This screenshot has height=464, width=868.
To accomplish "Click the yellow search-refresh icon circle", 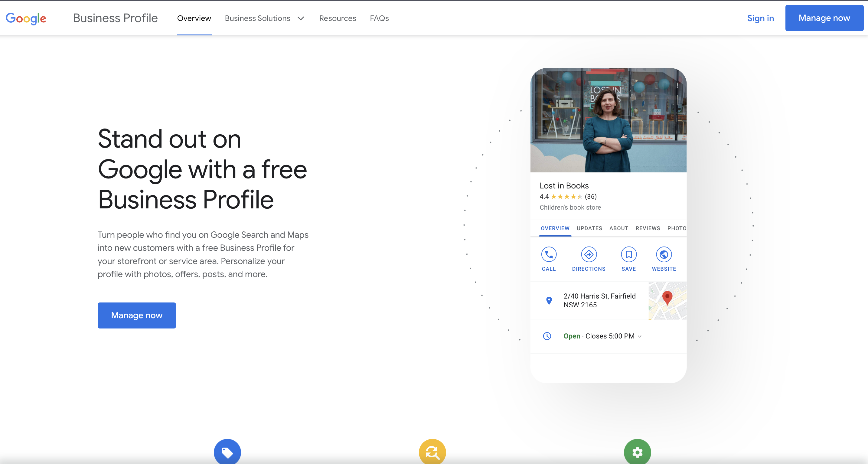I will [x=432, y=452].
